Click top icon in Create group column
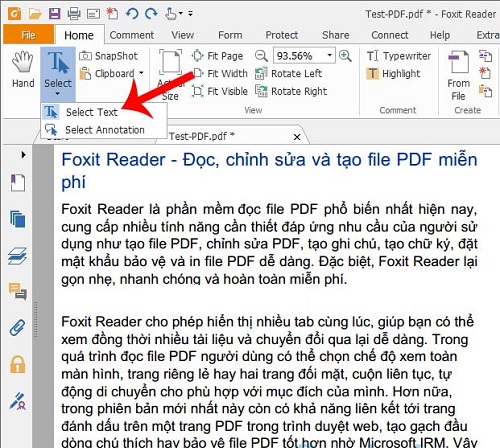This screenshot has width=500, height=448. pyautogui.click(x=485, y=56)
